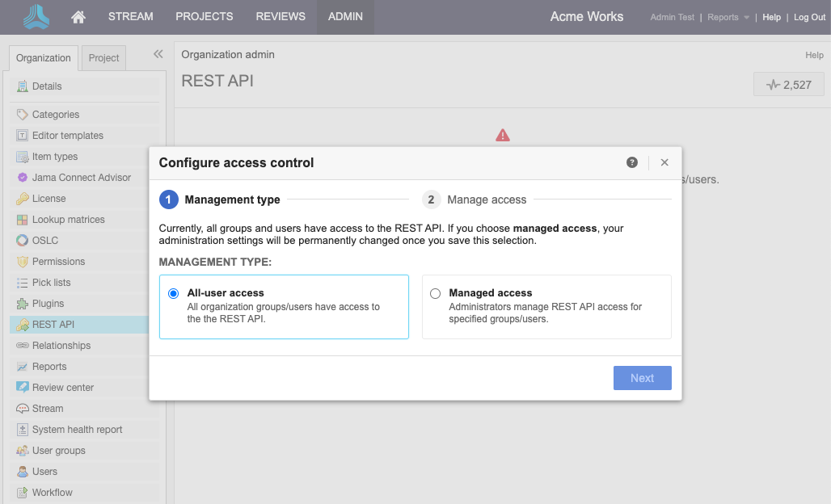Collapse the left sidebar with double chevron
The width and height of the screenshot is (831, 504).
[158, 54]
